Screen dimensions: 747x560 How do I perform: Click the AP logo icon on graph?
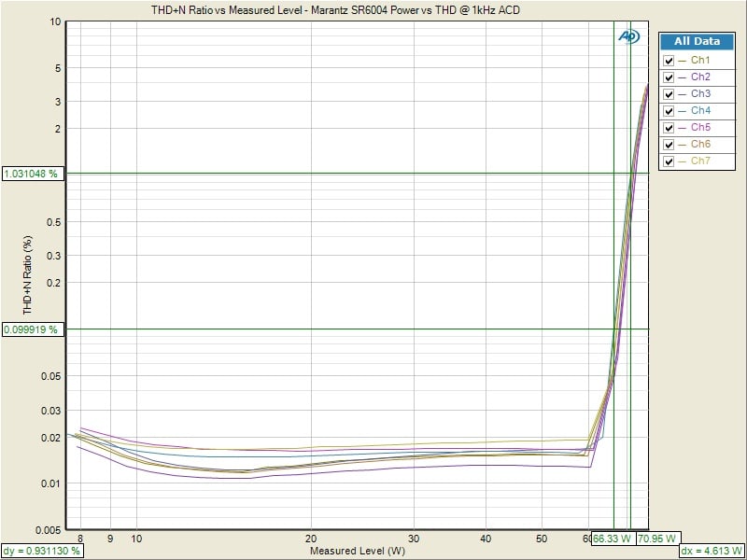628,36
